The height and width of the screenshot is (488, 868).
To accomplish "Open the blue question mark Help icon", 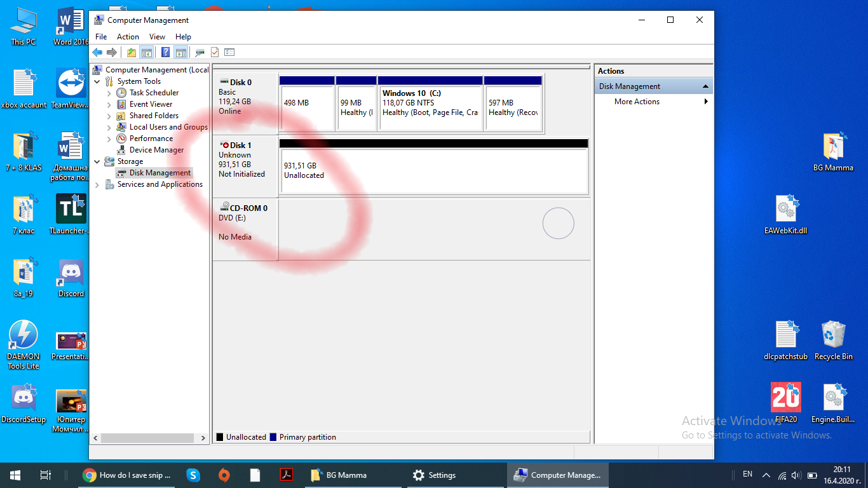I will point(165,52).
